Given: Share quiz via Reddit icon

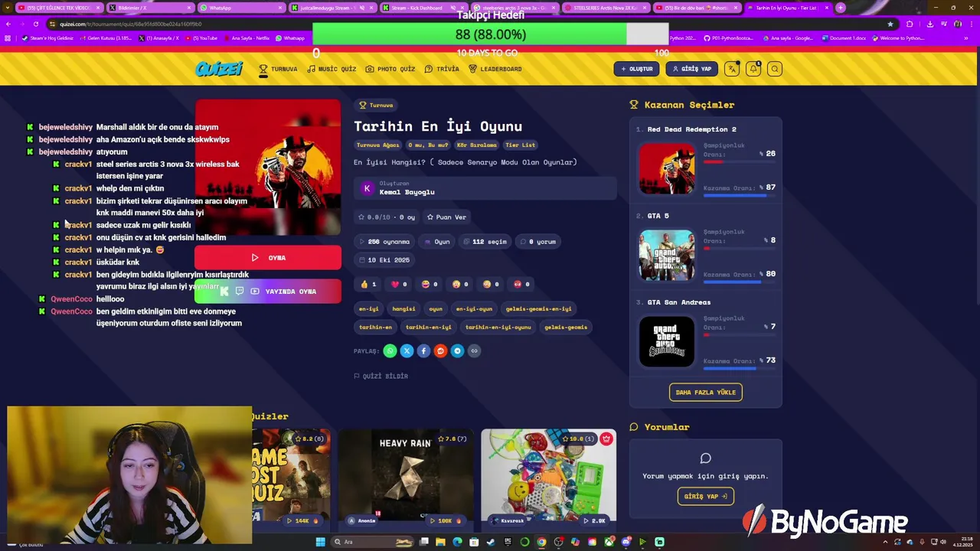Looking at the screenshot, I should click(440, 350).
